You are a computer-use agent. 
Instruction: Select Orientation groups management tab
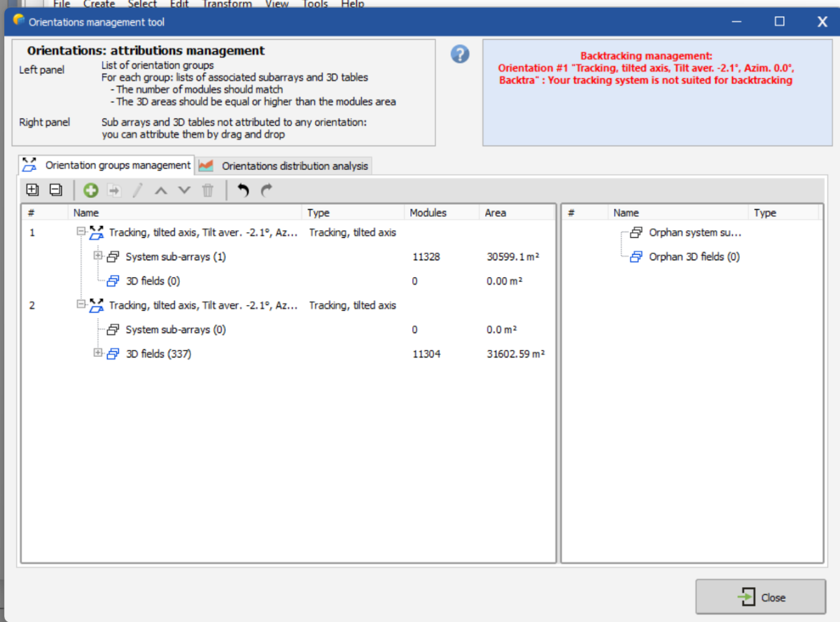(117, 165)
